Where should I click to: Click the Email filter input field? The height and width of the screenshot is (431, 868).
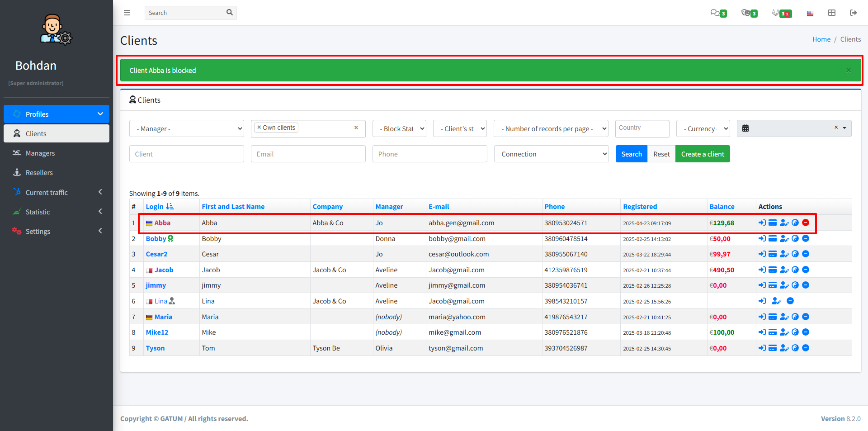click(x=308, y=154)
